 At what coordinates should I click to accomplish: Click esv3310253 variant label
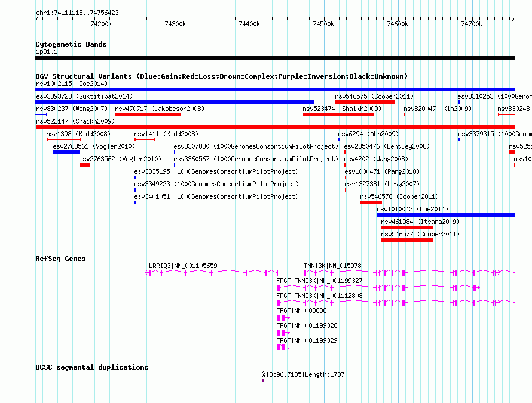(x=495, y=96)
